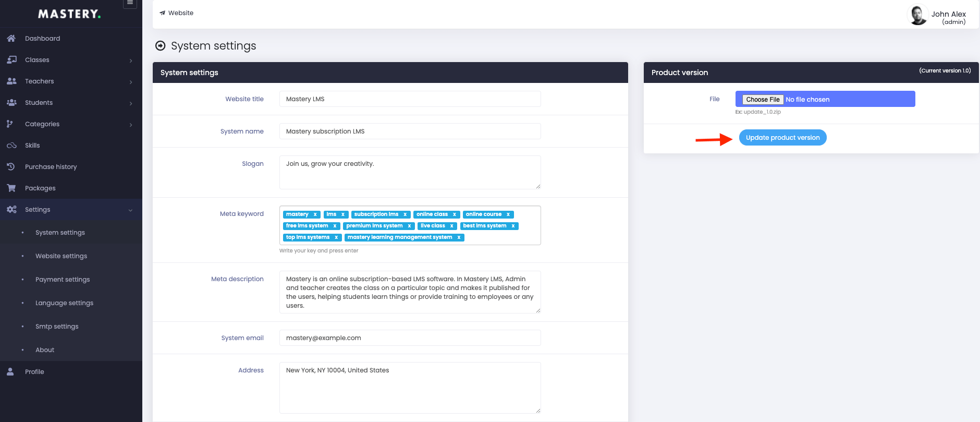
Task: Remove the 'free lms system' tag
Action: click(335, 226)
